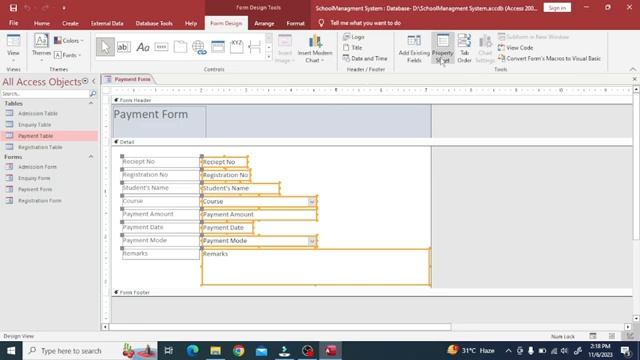Open the Fonts theme dropdown
This screenshot has width=640, height=360.
68,55
